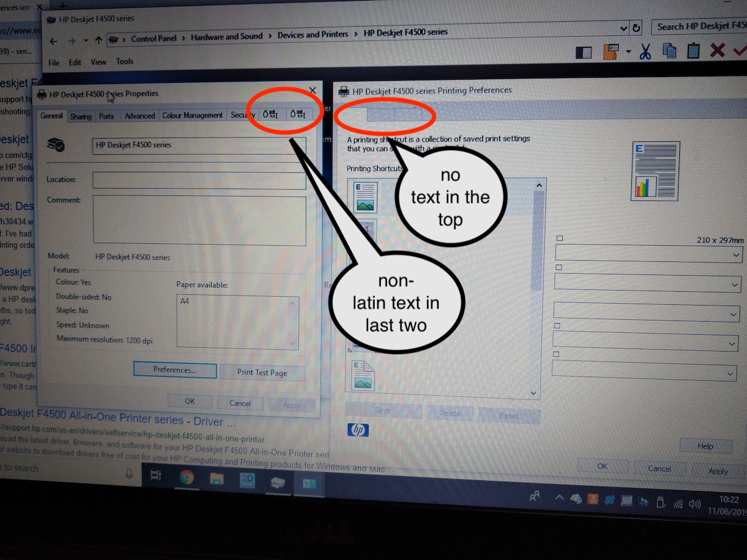Screen dimensions: 747x560
Task: Click the scissors Cut icon in toolbar
Action: pyautogui.click(x=645, y=52)
